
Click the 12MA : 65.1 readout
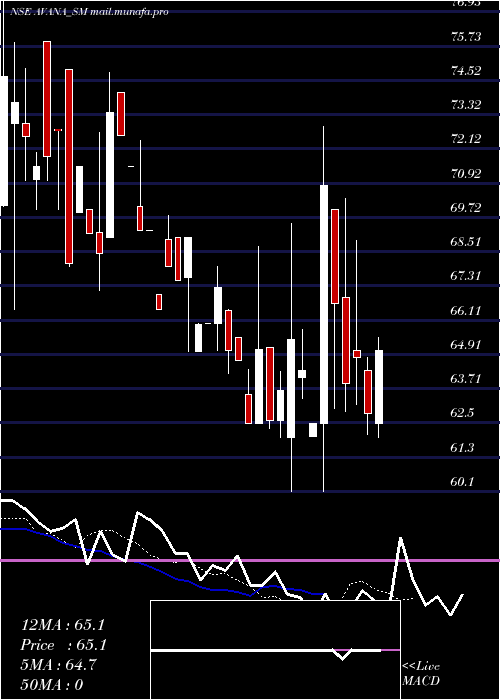click(x=63, y=625)
